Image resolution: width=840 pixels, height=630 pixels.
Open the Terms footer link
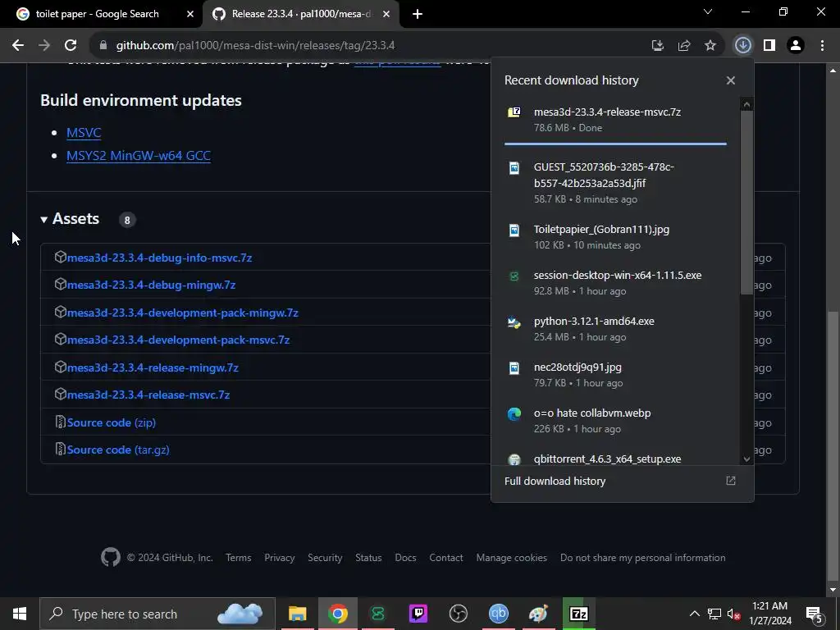pyautogui.click(x=239, y=558)
